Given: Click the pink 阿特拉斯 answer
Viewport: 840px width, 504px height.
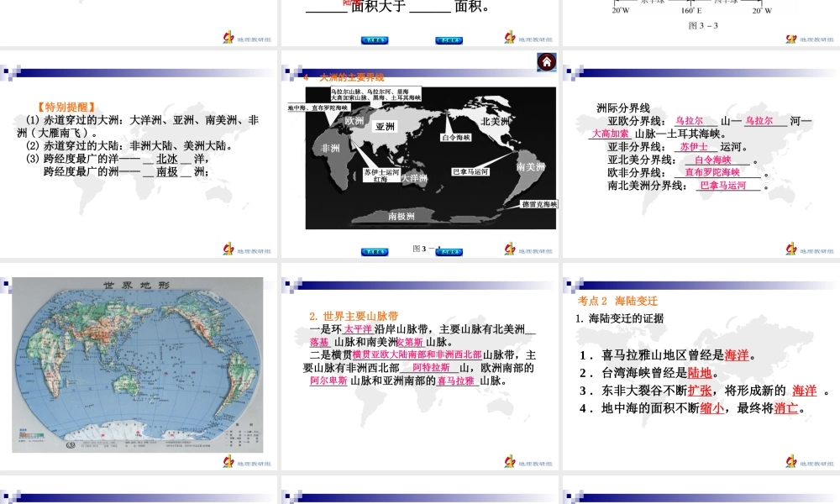Looking at the screenshot, I should [x=431, y=367].
